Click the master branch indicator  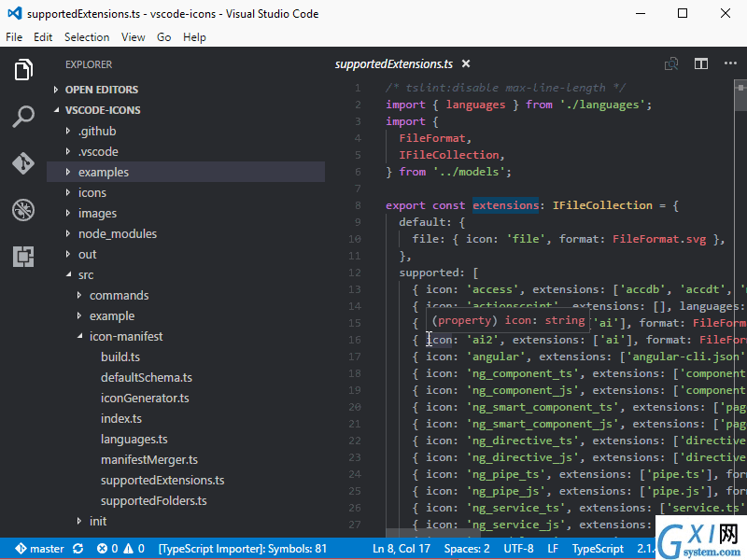pyautogui.click(x=39, y=549)
